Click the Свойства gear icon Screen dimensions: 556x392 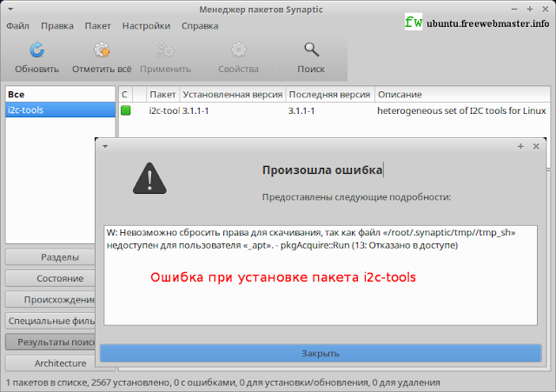tap(238, 50)
